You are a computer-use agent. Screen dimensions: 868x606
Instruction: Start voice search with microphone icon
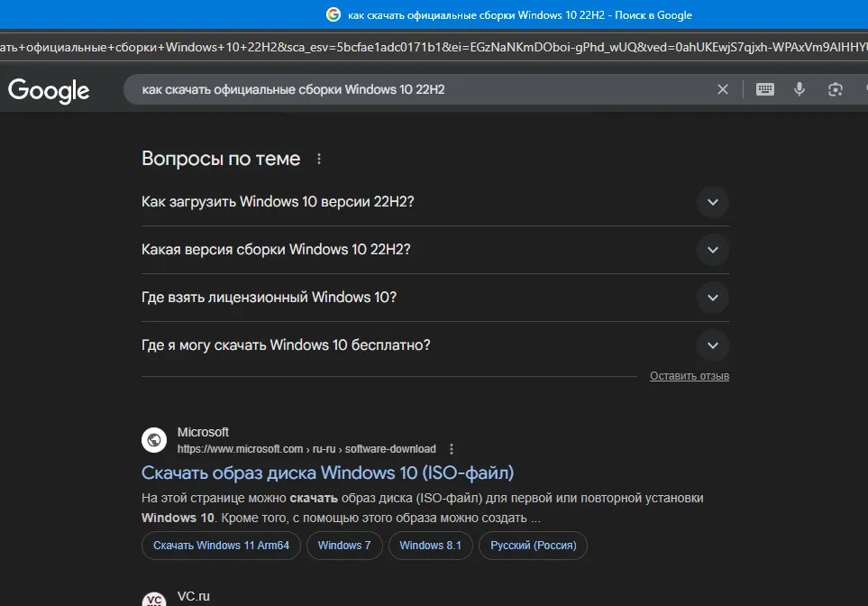point(799,89)
